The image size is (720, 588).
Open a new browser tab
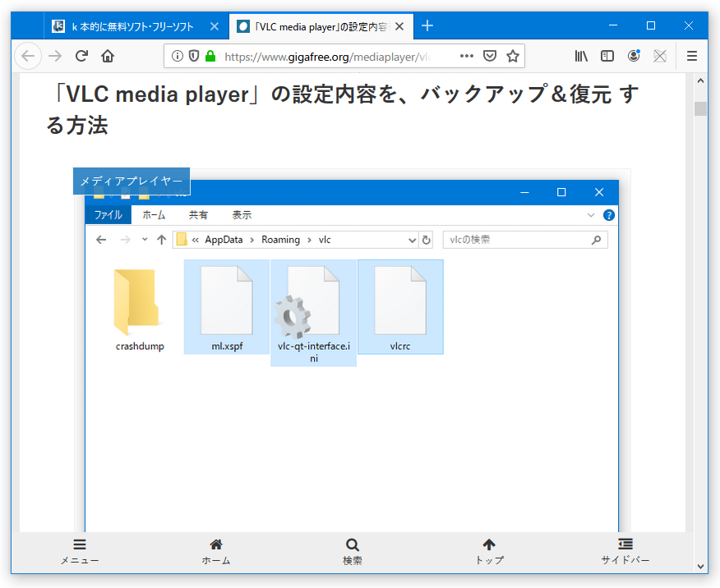coord(427,25)
